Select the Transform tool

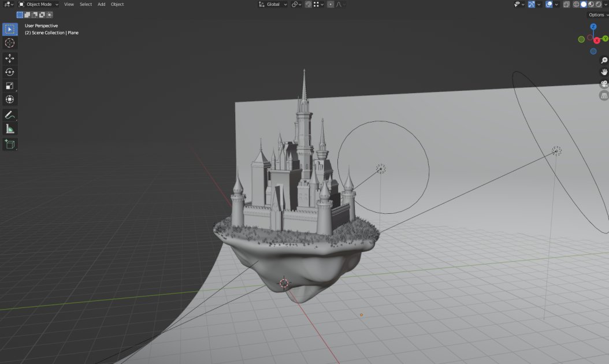(10, 99)
